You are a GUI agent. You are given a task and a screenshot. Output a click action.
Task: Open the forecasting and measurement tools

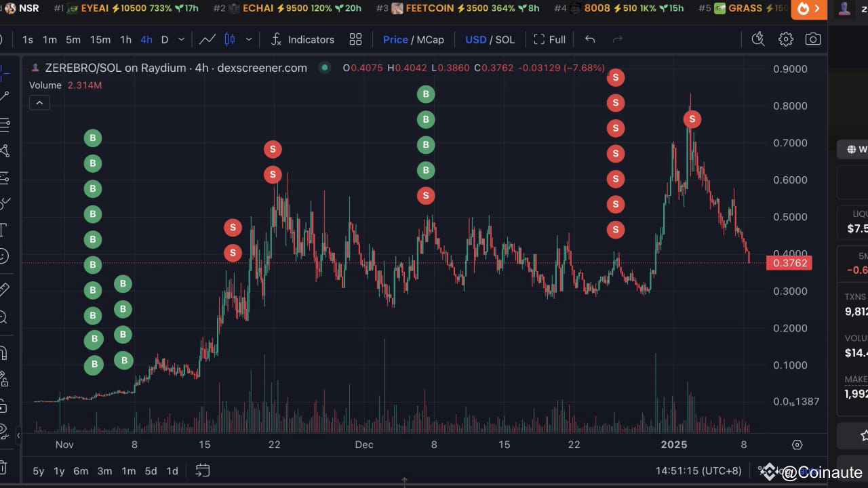tap(4, 178)
